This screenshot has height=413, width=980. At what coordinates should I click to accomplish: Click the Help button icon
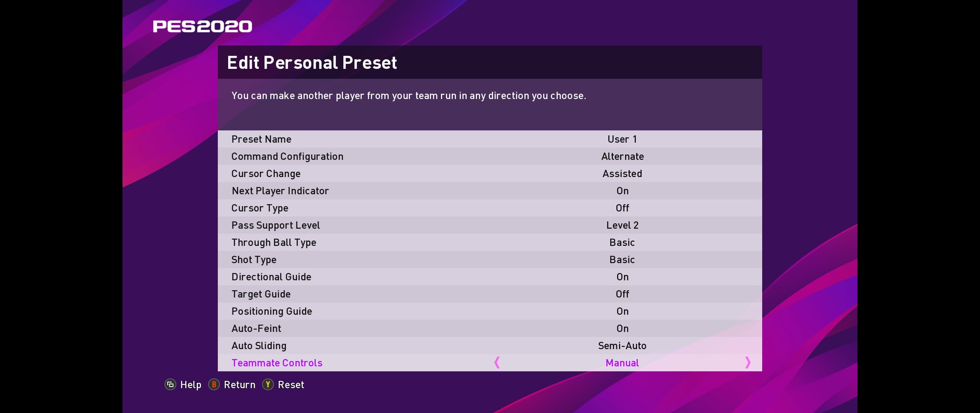click(x=170, y=384)
